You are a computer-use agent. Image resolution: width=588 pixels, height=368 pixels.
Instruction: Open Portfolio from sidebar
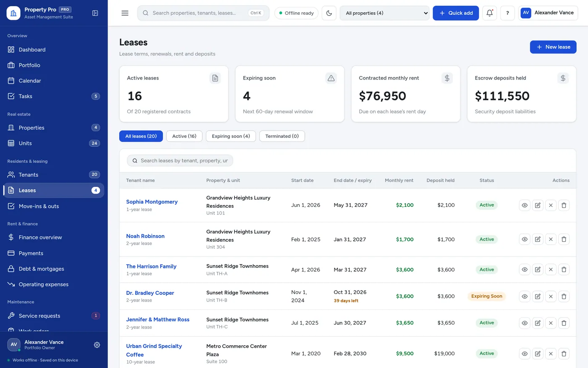pos(54,65)
